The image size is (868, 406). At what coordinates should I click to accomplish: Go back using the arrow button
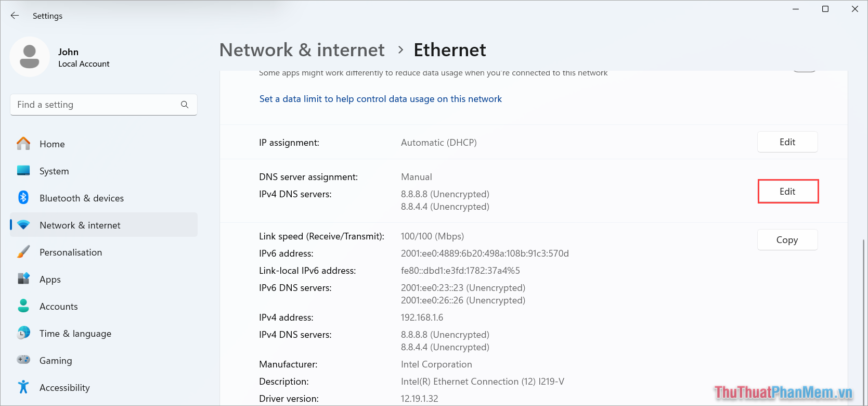[x=15, y=16]
